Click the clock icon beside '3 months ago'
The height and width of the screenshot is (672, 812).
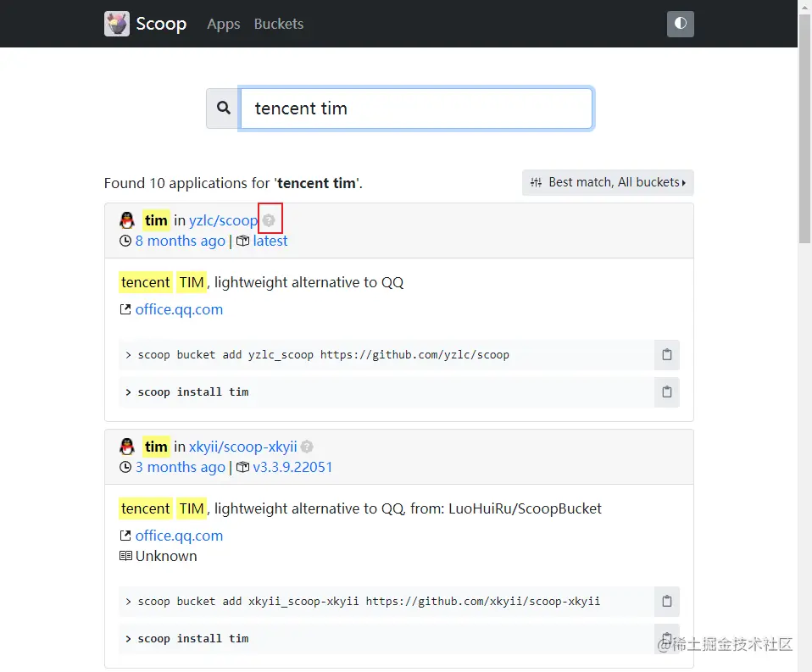pos(125,467)
